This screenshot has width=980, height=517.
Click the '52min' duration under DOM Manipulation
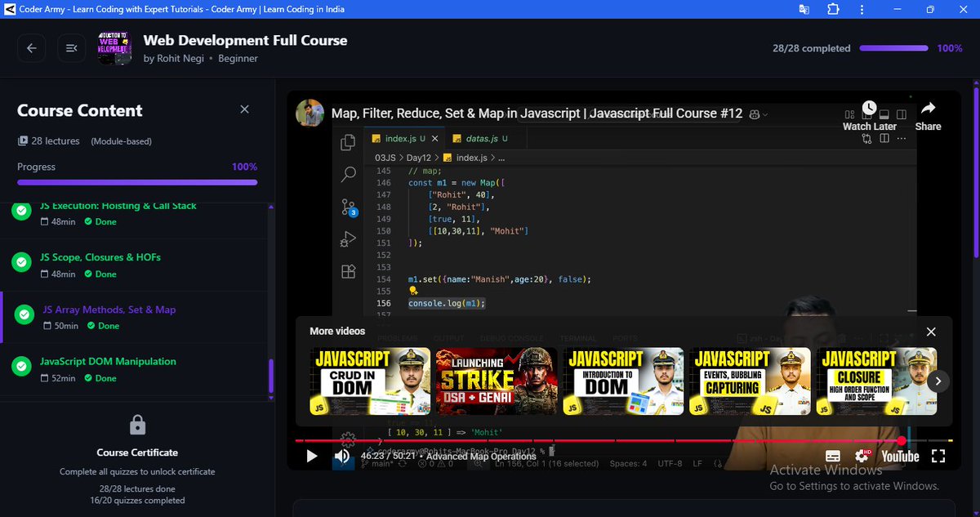pos(63,378)
